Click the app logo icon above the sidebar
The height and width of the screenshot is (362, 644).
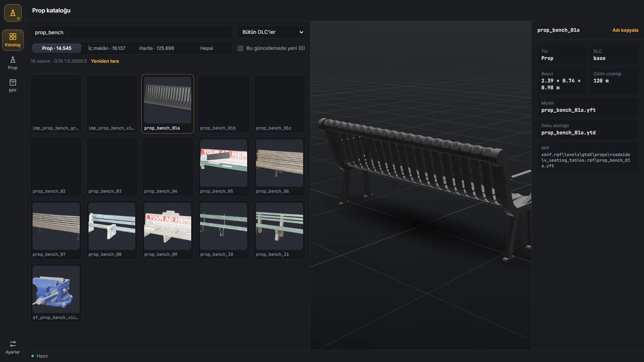(13, 13)
